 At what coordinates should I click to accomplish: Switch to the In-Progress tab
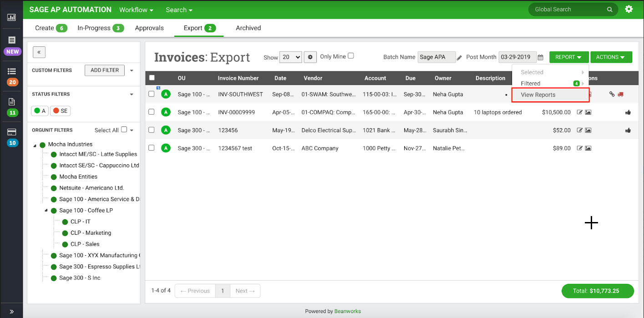101,28
